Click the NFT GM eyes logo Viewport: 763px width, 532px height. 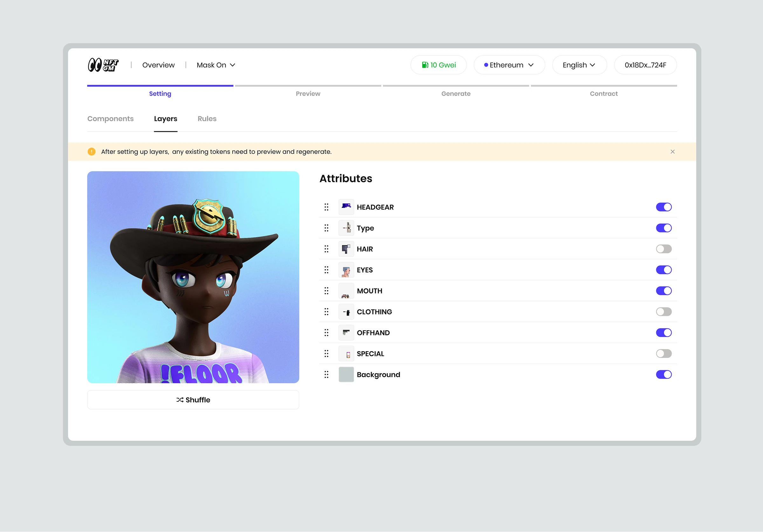(103, 65)
